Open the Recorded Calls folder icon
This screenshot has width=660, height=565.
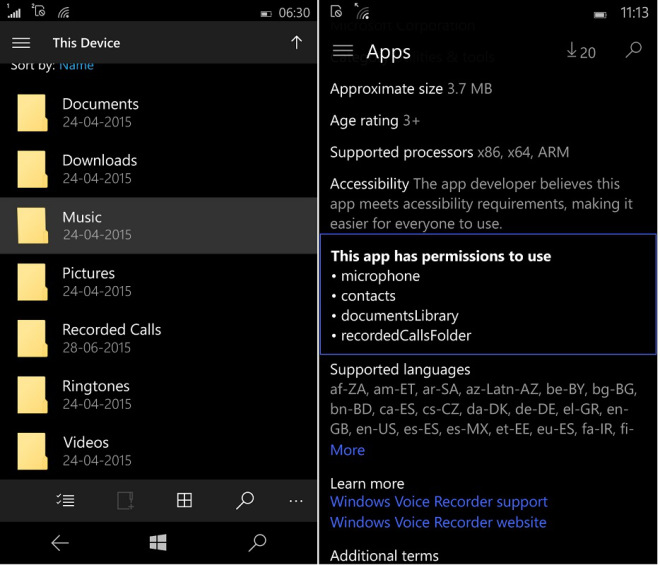pyautogui.click(x=32, y=338)
